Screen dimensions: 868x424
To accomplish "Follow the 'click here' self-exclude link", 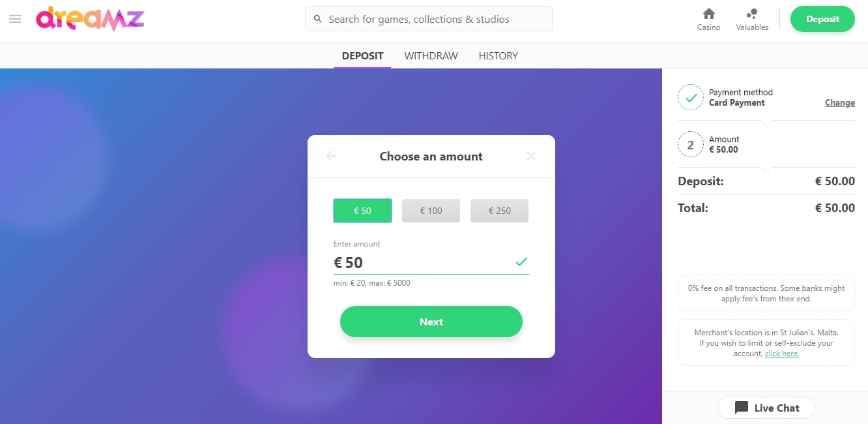I will tap(782, 354).
